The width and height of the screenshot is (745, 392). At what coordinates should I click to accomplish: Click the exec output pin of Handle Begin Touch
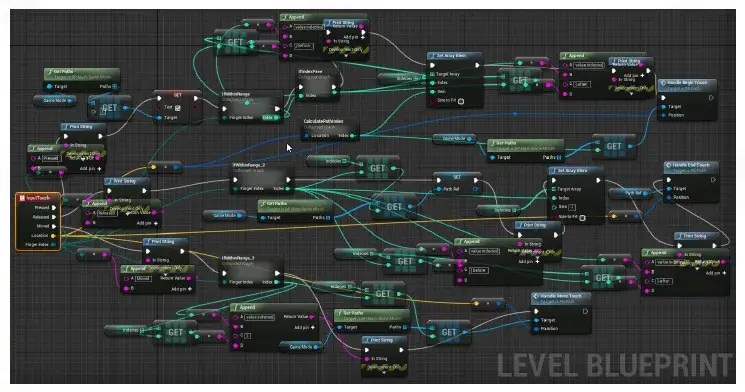click(711, 98)
